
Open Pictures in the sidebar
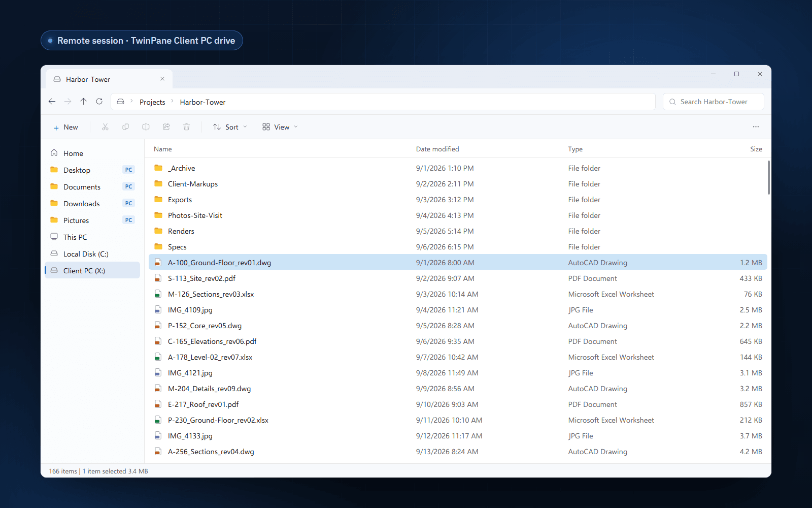[x=92, y=220]
